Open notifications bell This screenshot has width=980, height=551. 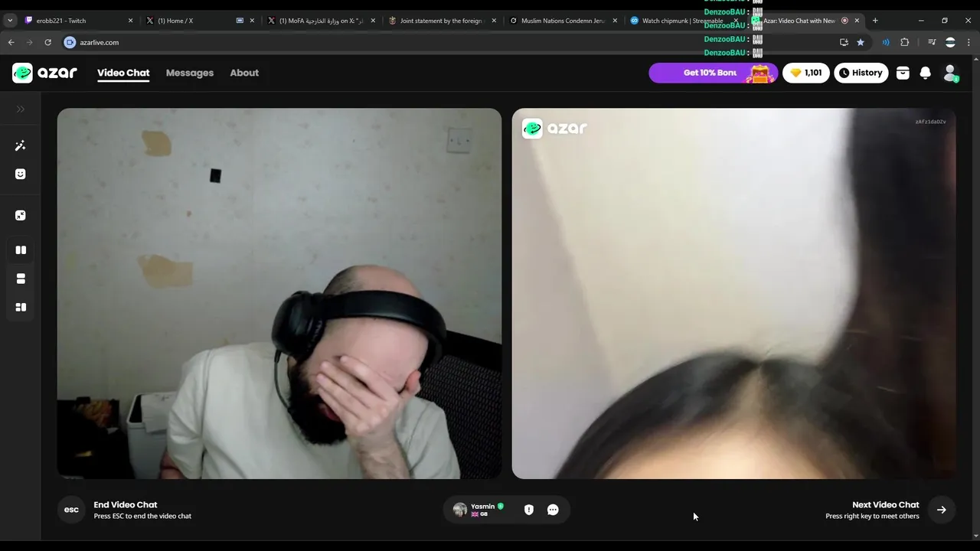coord(926,73)
